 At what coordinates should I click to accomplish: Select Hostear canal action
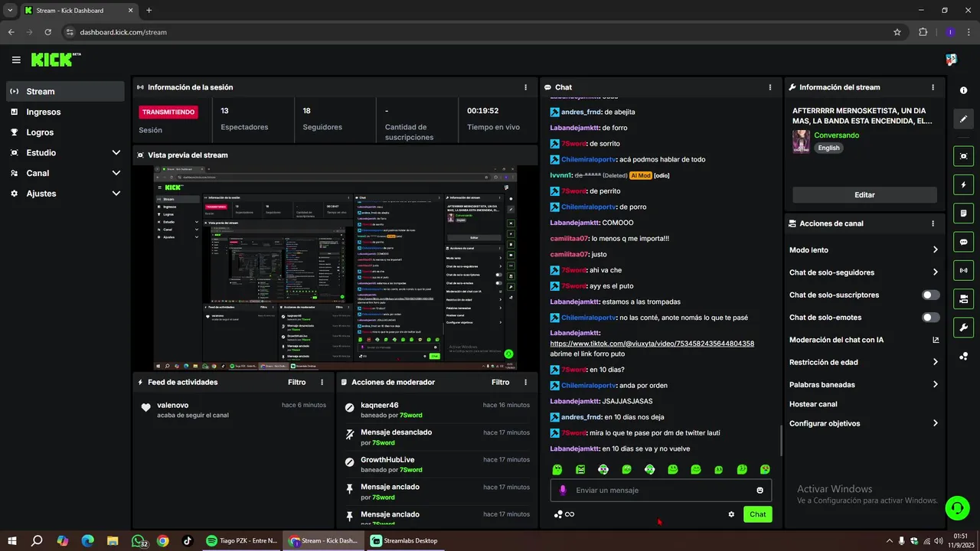pyautogui.click(x=813, y=404)
